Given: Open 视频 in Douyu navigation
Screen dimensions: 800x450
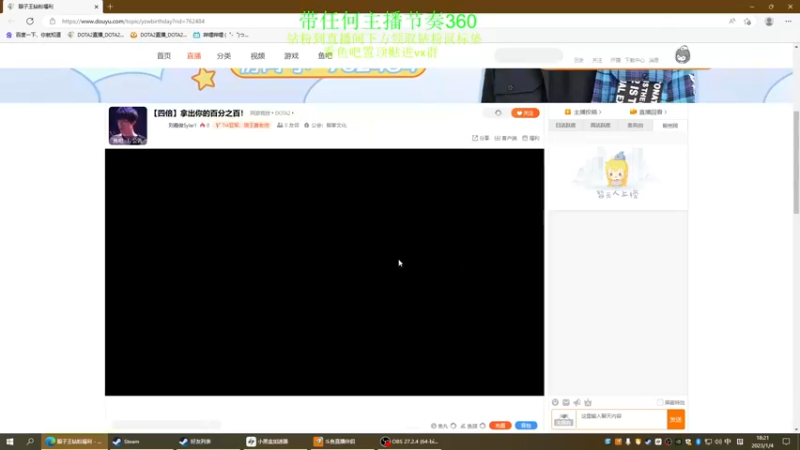Looking at the screenshot, I should coord(258,56).
